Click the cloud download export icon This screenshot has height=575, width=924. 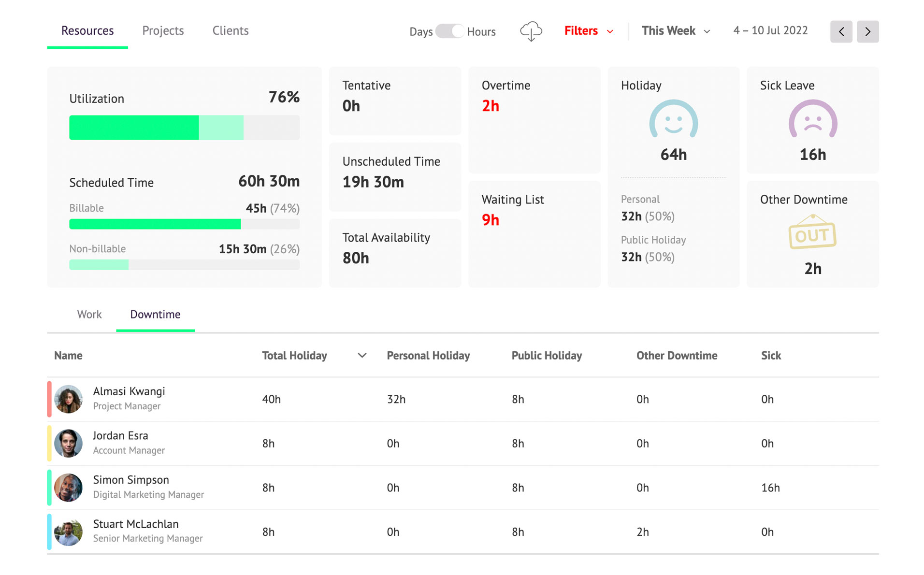tap(531, 31)
